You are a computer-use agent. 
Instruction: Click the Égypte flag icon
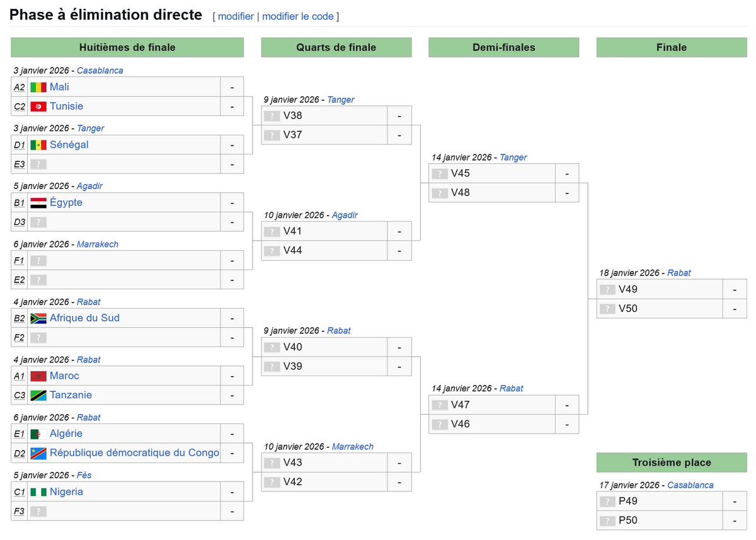(38, 203)
